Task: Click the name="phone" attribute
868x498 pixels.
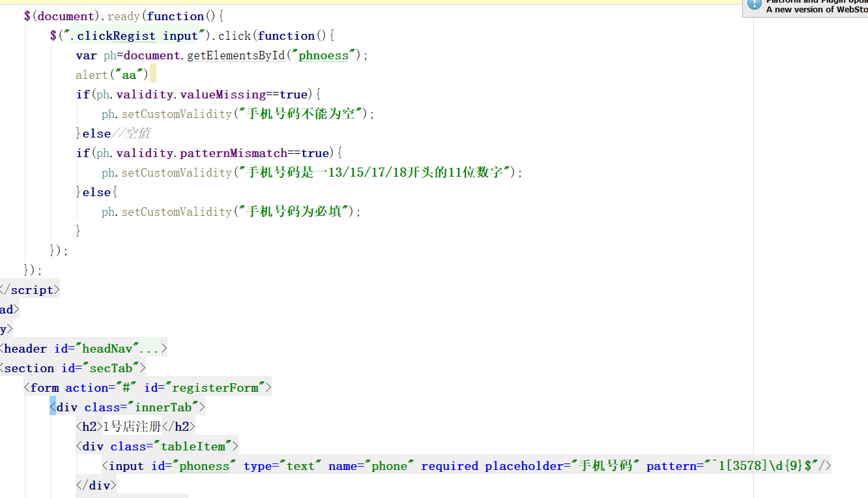Action: [371, 466]
